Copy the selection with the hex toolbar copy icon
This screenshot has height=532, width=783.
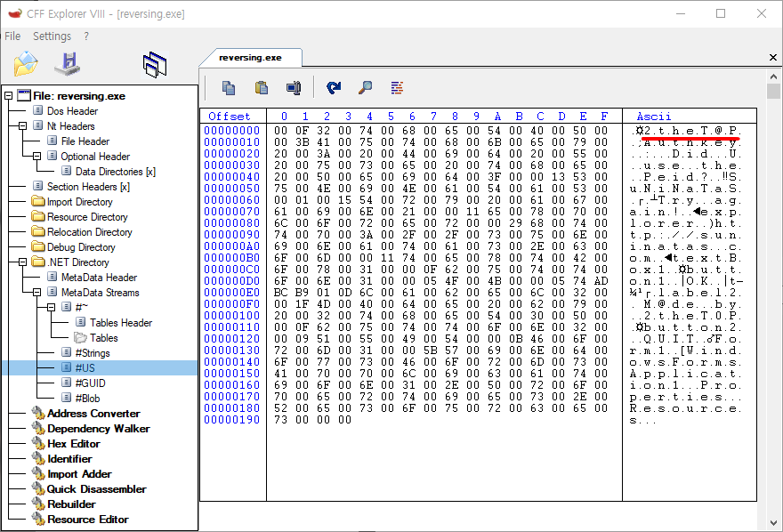pyautogui.click(x=228, y=88)
